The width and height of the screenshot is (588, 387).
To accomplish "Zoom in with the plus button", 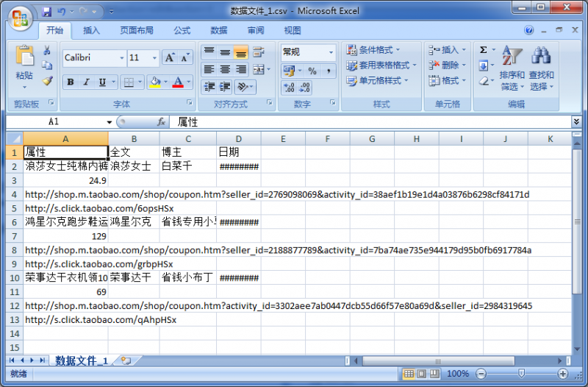I will (562, 374).
